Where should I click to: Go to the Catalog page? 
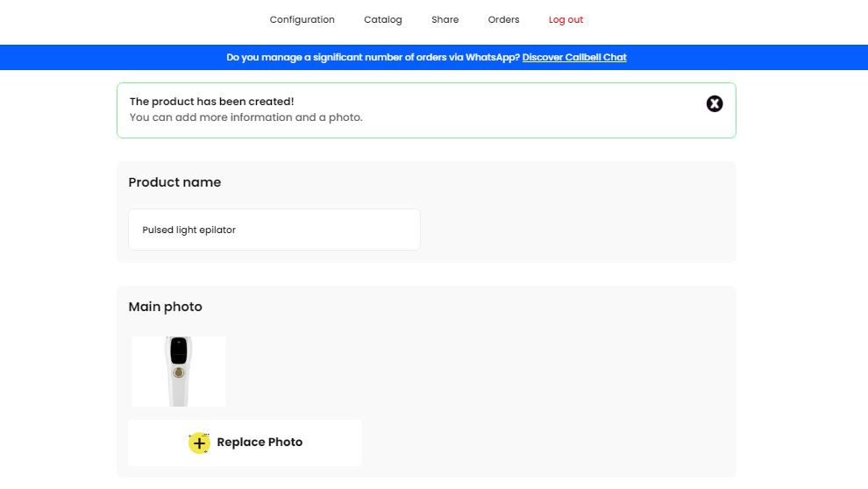pyautogui.click(x=382, y=19)
